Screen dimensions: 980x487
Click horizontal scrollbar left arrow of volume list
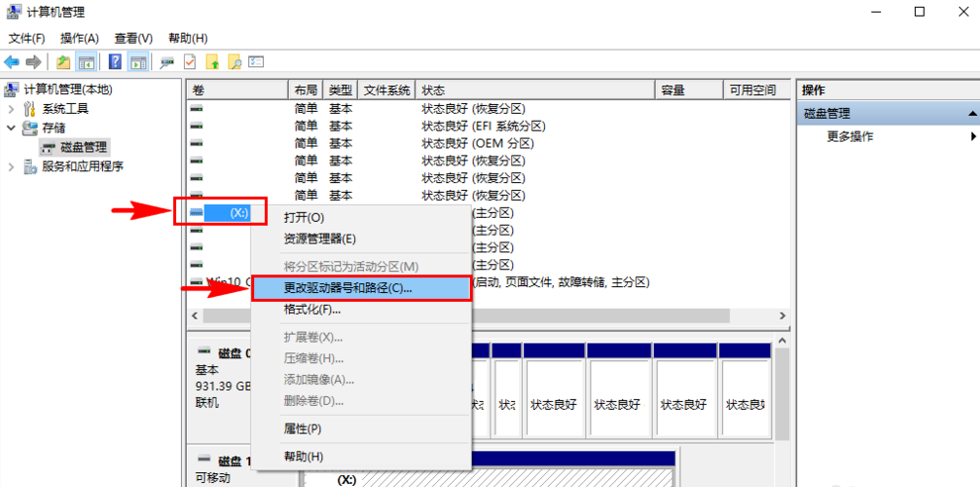[195, 316]
